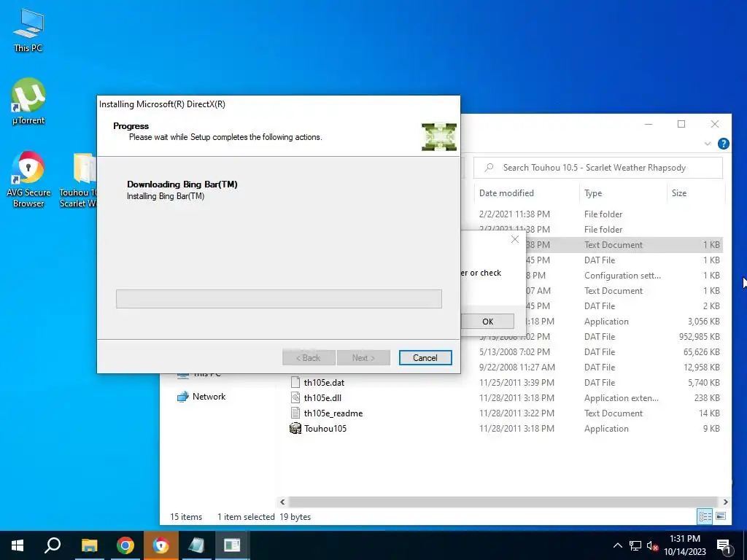Cancel the DirectX installation
Viewport: 747px width, 560px height.
click(x=425, y=357)
